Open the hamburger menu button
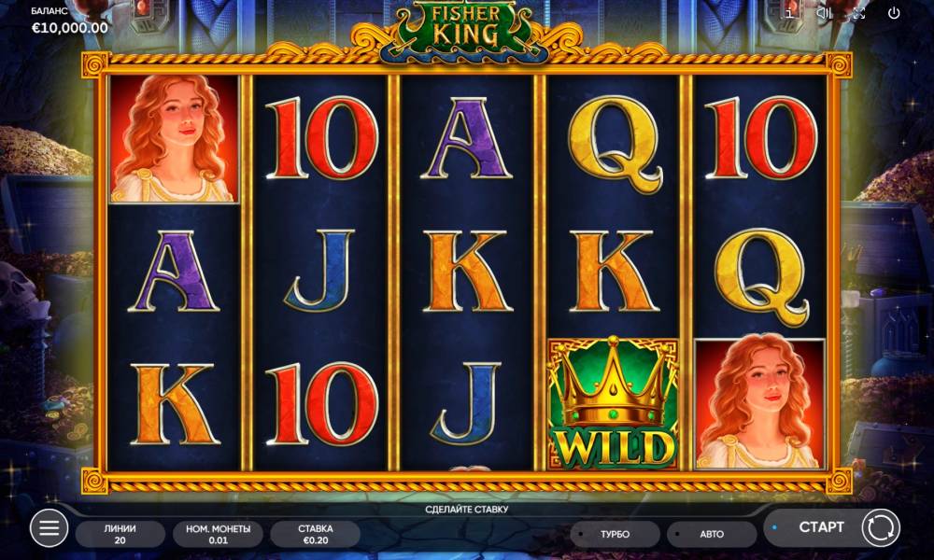 (49, 527)
